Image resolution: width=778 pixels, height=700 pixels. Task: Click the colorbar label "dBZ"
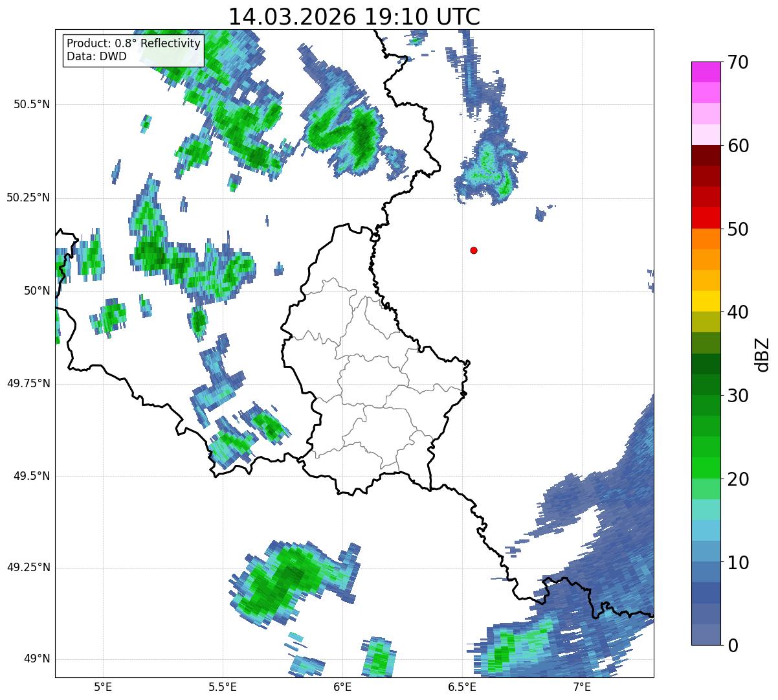tap(762, 354)
